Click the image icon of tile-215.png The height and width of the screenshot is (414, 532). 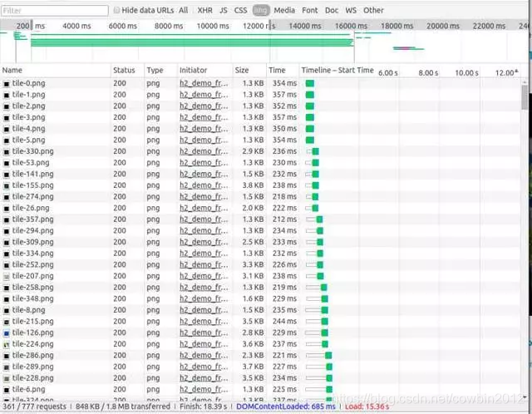coord(7,322)
